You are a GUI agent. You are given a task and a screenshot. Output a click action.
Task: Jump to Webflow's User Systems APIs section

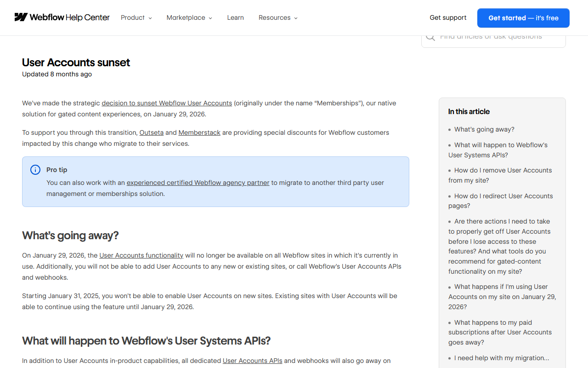(x=498, y=150)
